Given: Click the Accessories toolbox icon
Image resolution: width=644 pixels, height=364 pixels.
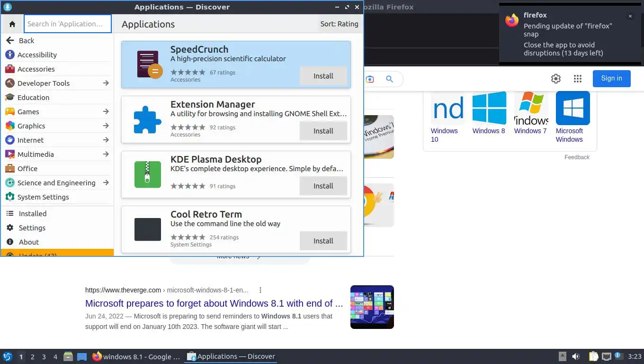Looking at the screenshot, I should coord(10,69).
